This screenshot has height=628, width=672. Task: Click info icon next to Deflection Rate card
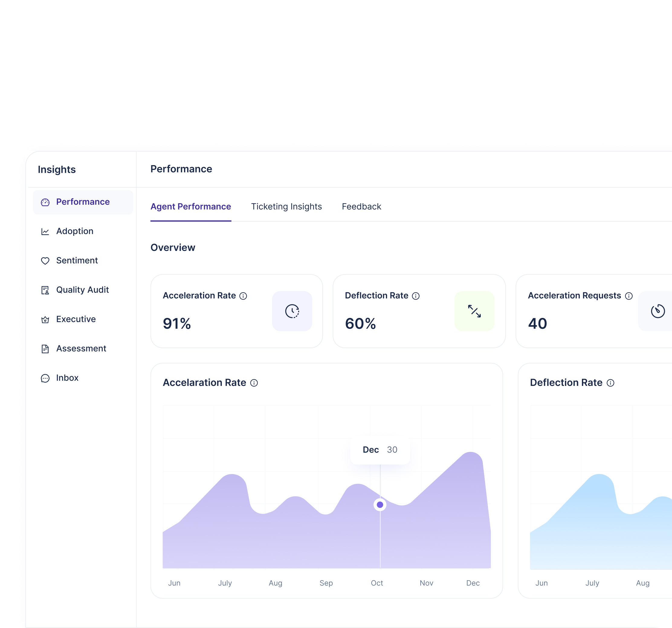416,296
